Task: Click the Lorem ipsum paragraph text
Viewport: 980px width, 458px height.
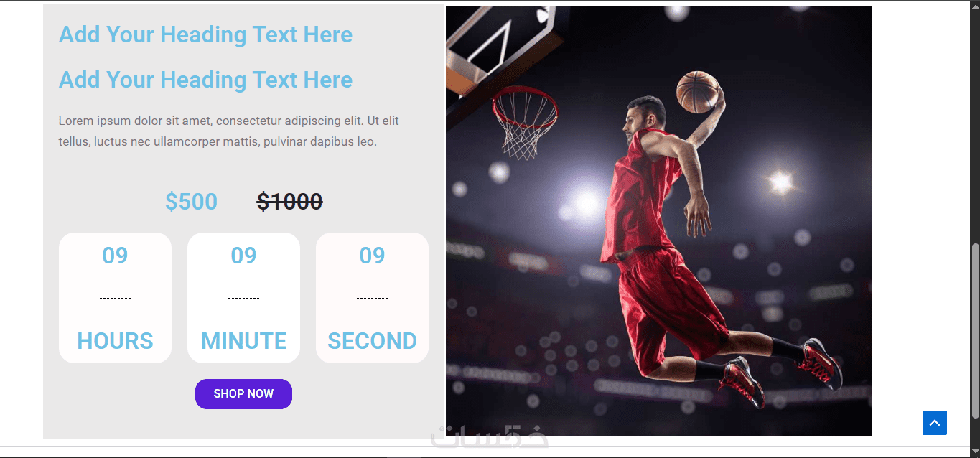Action: (x=228, y=131)
